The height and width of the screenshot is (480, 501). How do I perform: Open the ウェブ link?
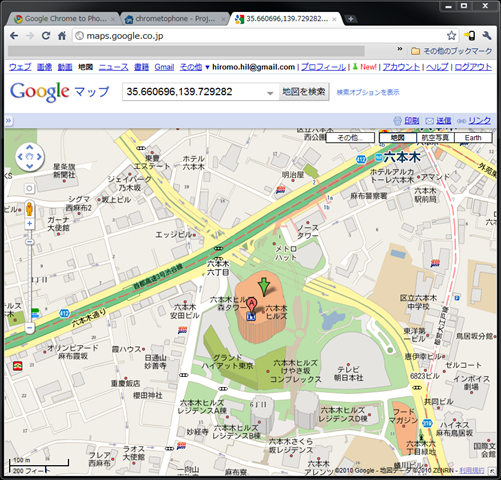pyautogui.click(x=20, y=67)
